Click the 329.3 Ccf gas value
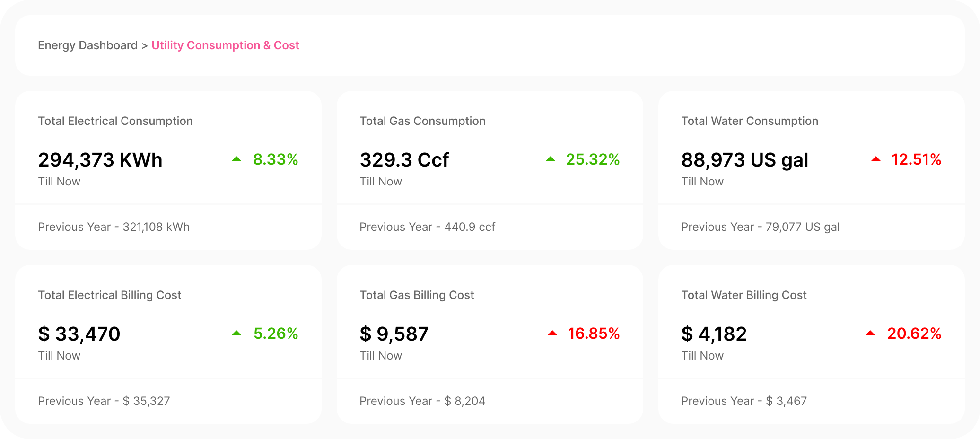This screenshot has height=439, width=980. pos(404,160)
